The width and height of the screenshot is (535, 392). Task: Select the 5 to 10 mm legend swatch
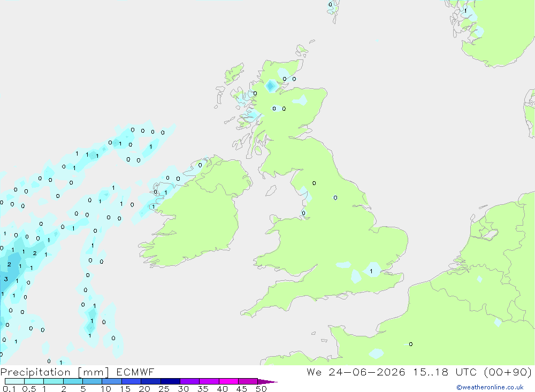93,381
